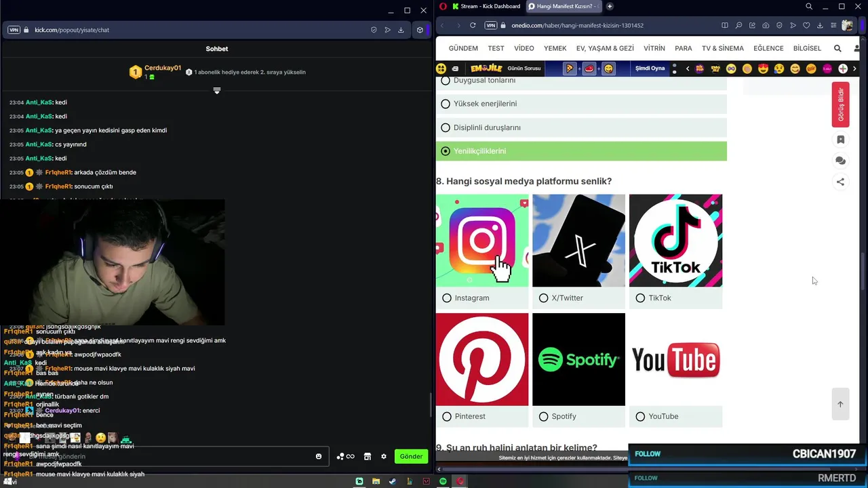Open the Kick gift shop icon
The image size is (868, 488).
coord(368,456)
